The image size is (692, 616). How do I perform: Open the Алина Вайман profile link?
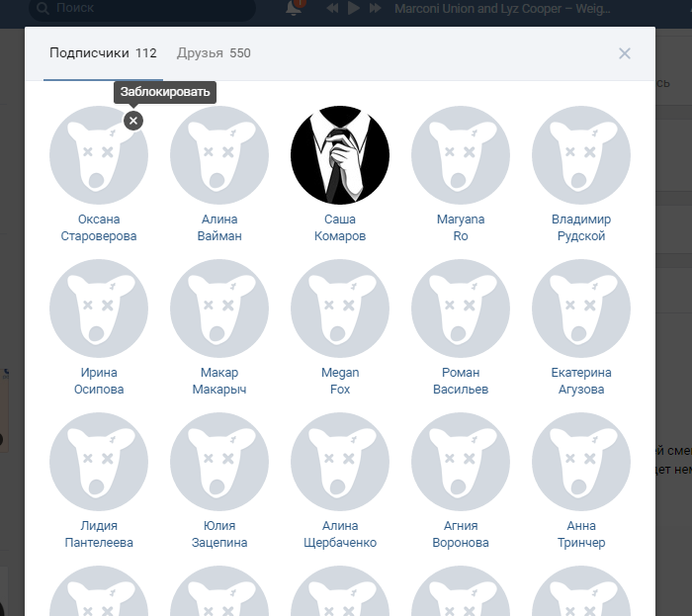(x=219, y=227)
